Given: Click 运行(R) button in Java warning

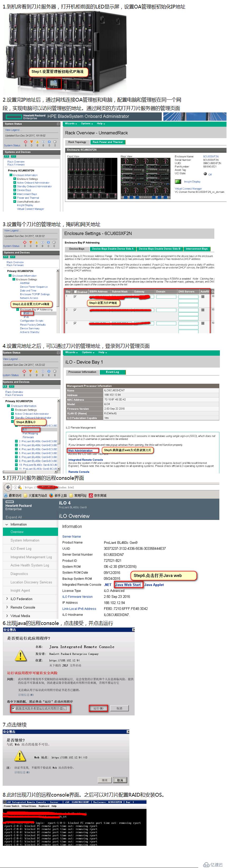Looking at the screenshot, I should pyautogui.click(x=98, y=708).
